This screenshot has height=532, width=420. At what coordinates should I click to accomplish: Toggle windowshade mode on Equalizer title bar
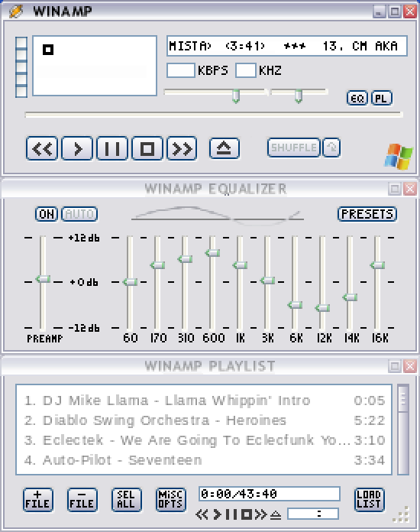tap(394, 189)
